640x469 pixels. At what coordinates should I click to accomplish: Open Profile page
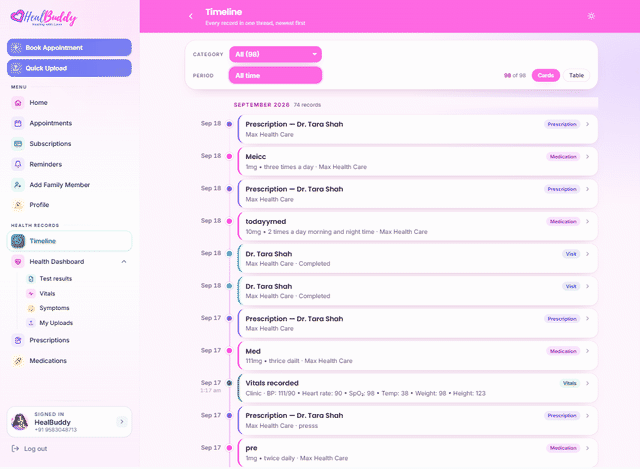(69, 205)
